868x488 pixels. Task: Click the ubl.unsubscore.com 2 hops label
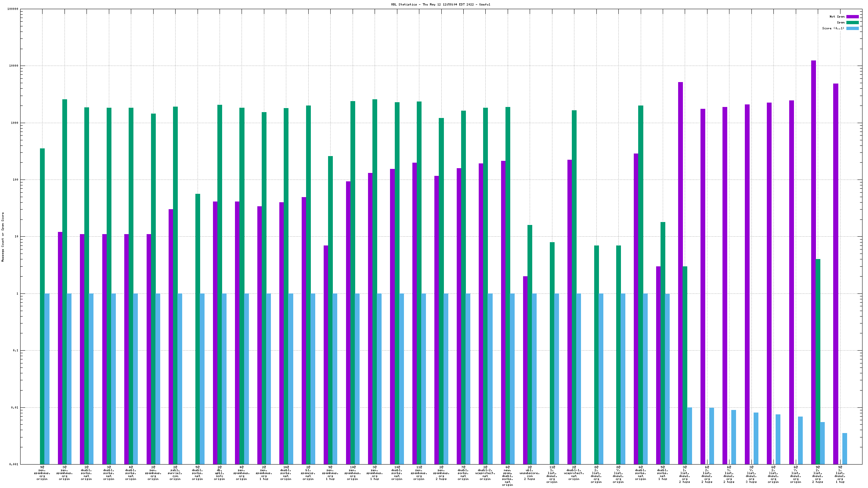point(530,473)
